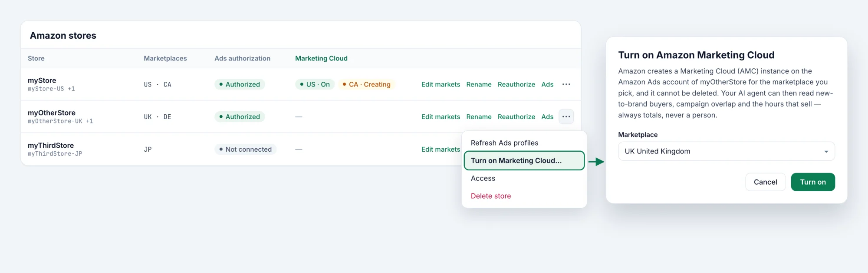Click the Marketing Cloud column header

pos(321,58)
